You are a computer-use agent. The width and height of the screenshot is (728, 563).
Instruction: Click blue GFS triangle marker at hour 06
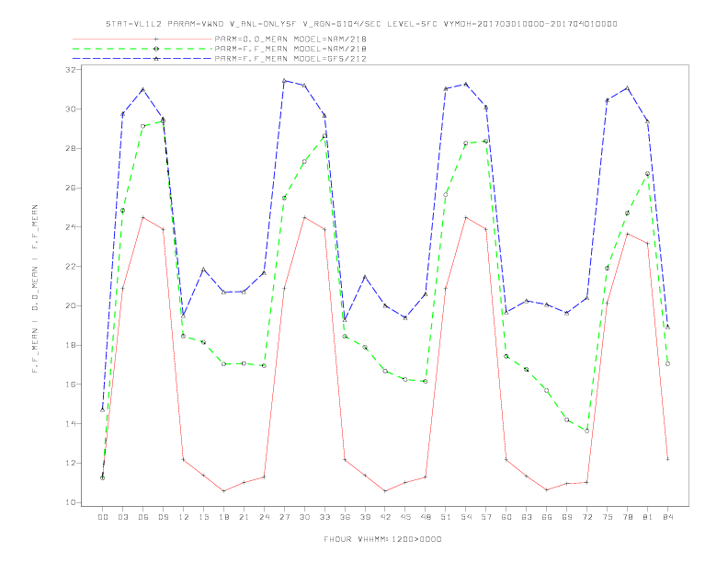(143, 89)
